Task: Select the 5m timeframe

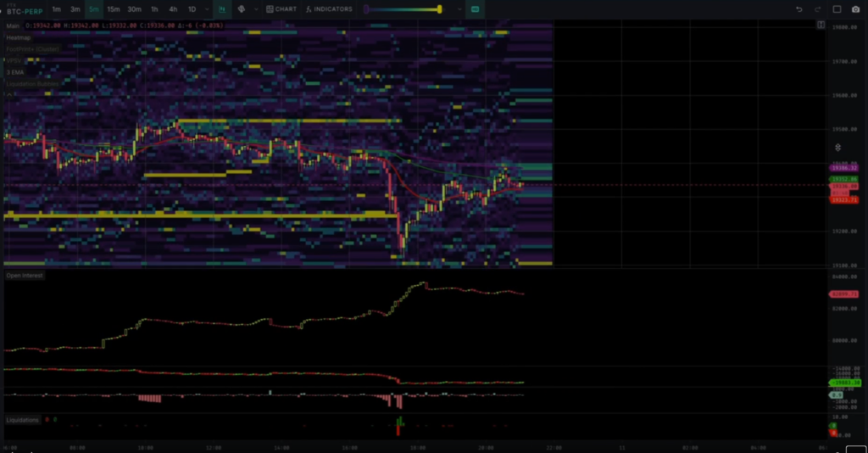Action: [x=93, y=9]
